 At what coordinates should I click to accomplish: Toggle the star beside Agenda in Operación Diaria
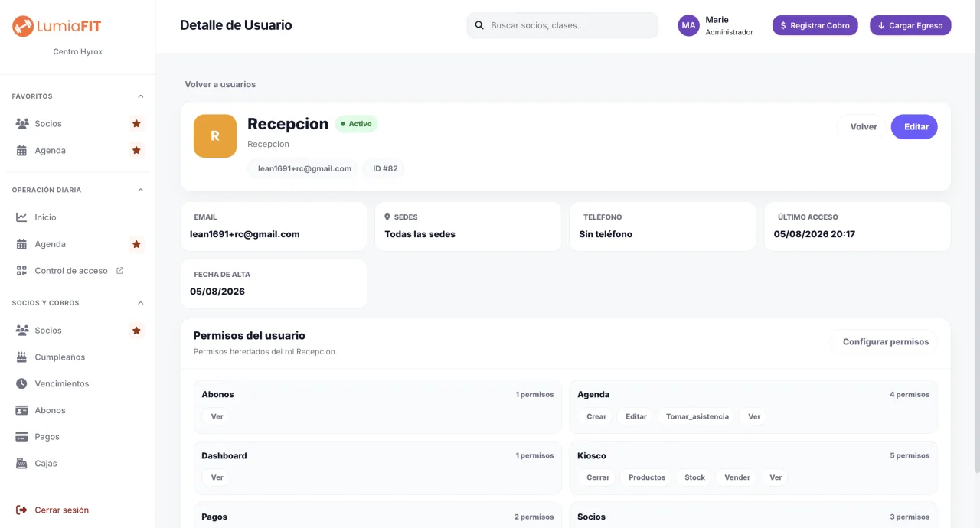click(136, 244)
